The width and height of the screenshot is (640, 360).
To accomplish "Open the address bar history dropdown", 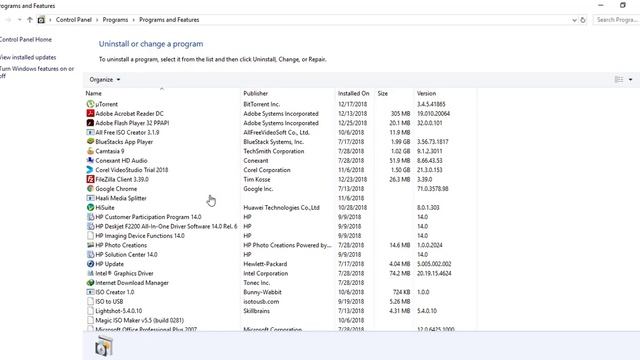I will [x=574, y=20].
